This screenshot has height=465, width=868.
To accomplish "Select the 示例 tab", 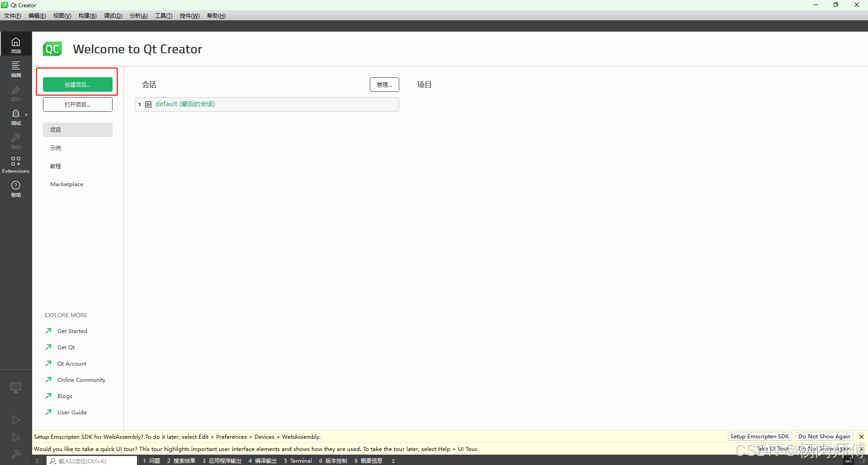I will click(x=78, y=148).
